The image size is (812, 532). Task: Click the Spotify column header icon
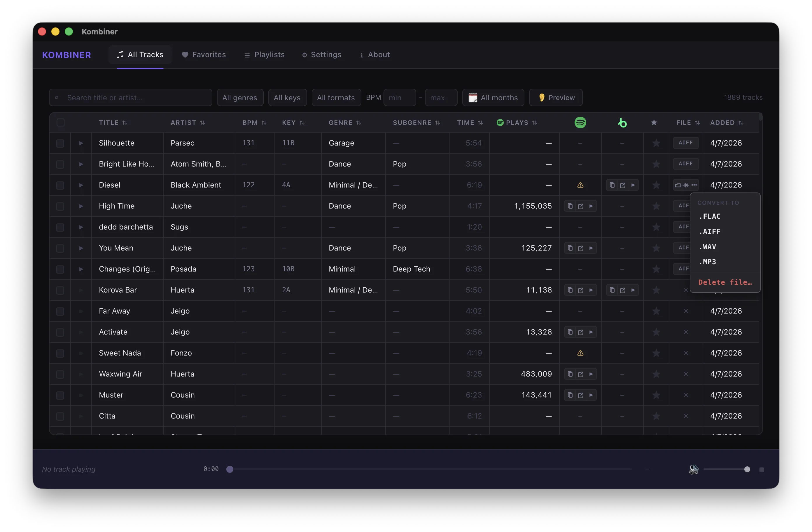580,123
